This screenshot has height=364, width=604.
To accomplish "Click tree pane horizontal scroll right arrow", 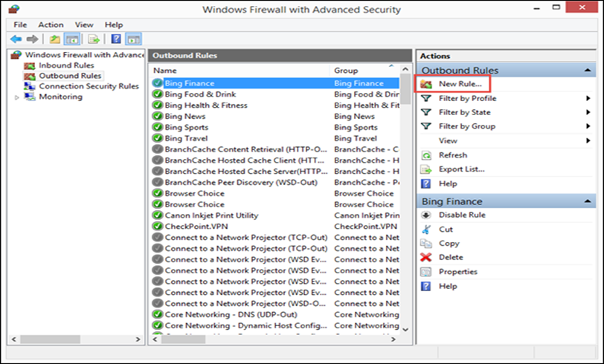I will 138,339.
